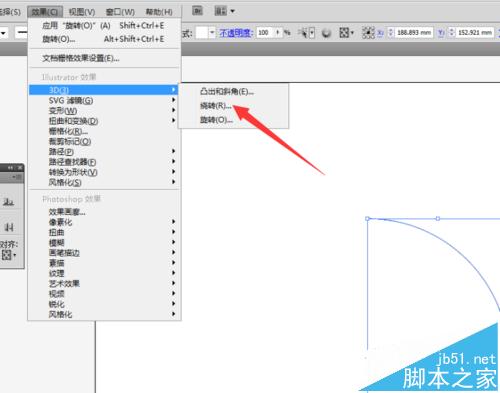Expand the 视频 submenu

click(x=103, y=294)
